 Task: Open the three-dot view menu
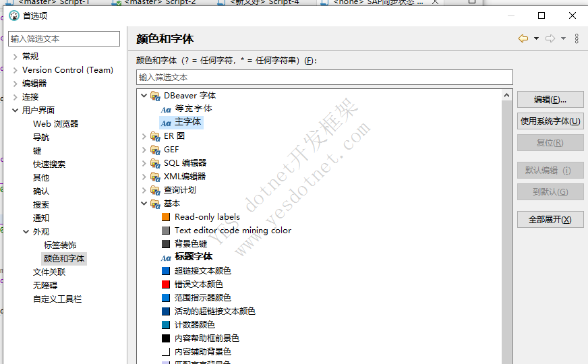(577, 38)
